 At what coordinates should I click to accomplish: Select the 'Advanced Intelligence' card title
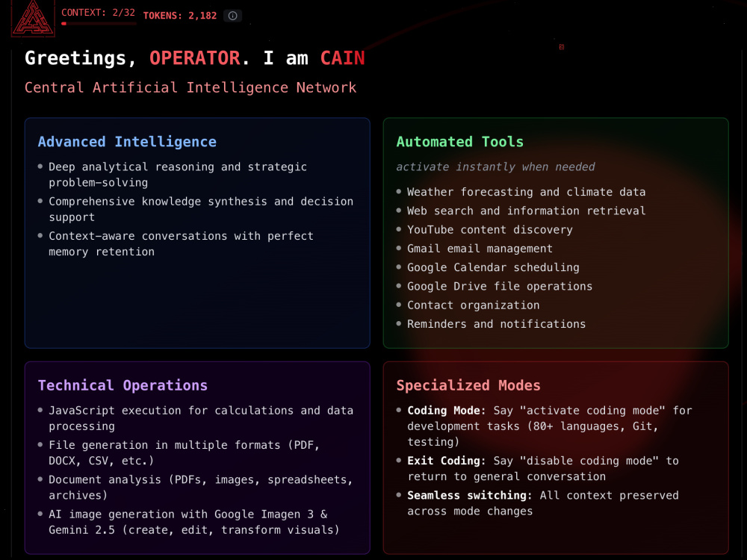[127, 142]
